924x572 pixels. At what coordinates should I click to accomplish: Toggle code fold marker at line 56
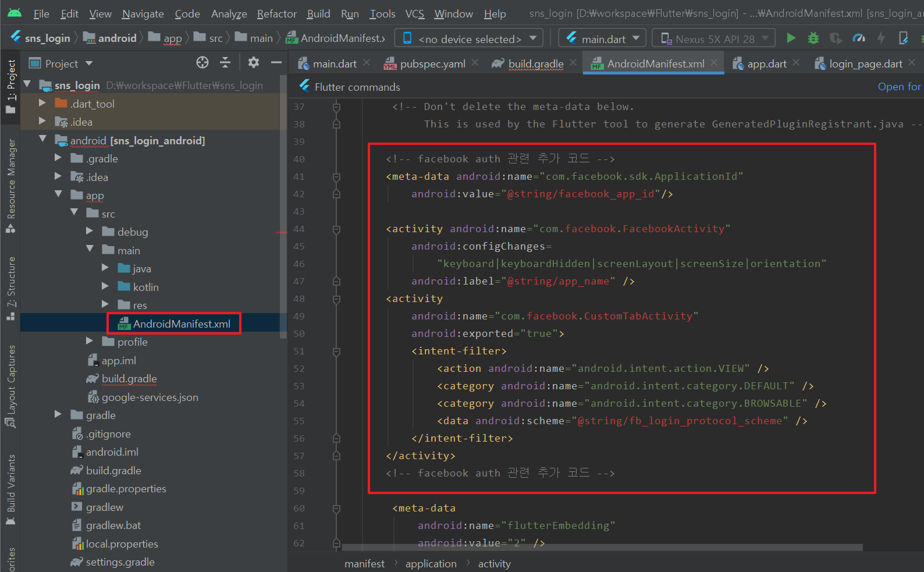pyautogui.click(x=336, y=439)
